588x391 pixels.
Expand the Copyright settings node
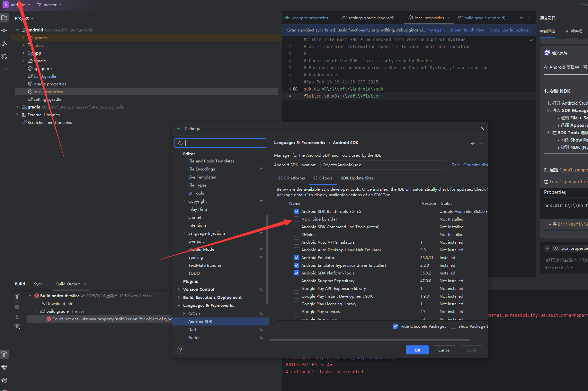coord(184,201)
